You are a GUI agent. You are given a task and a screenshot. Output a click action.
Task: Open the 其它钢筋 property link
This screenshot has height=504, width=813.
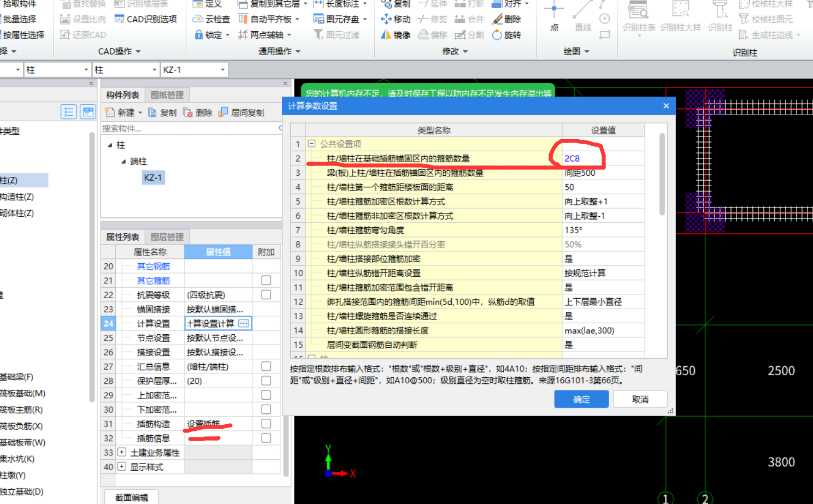154,266
